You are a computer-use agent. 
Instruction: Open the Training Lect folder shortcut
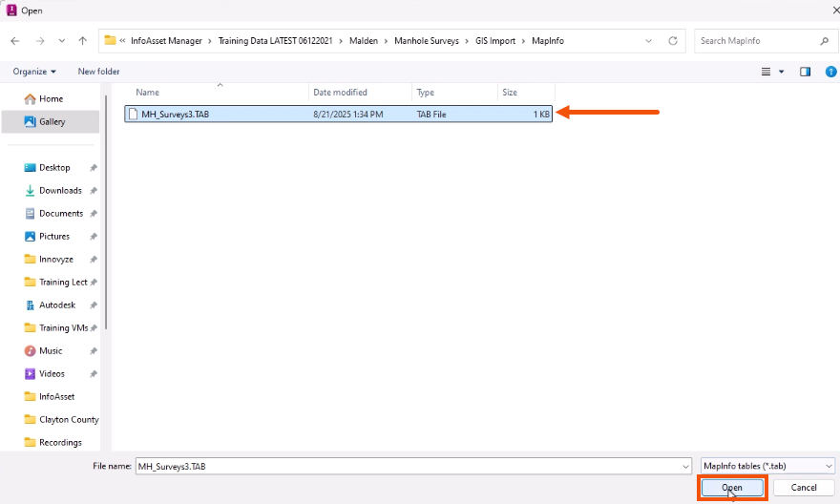(63, 283)
